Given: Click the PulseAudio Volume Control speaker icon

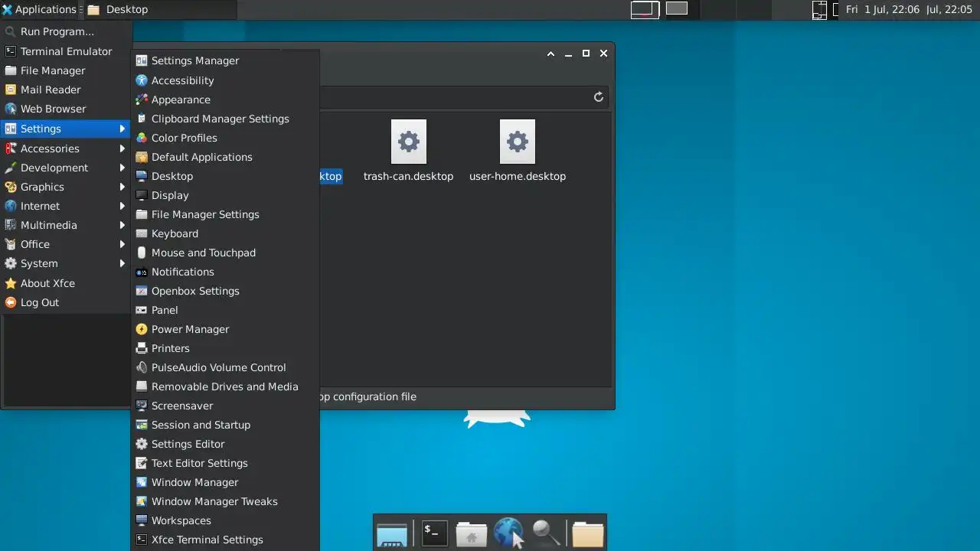Looking at the screenshot, I should 141,367.
